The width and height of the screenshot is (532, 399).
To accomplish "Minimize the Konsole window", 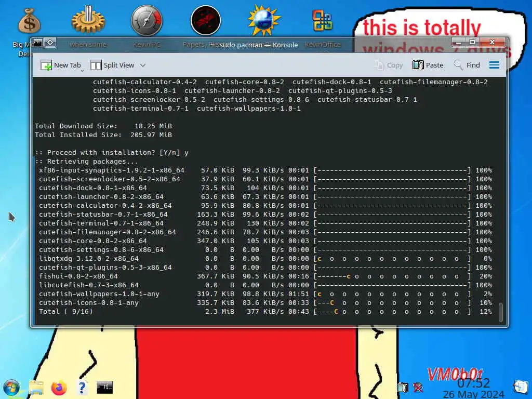I will click(459, 43).
